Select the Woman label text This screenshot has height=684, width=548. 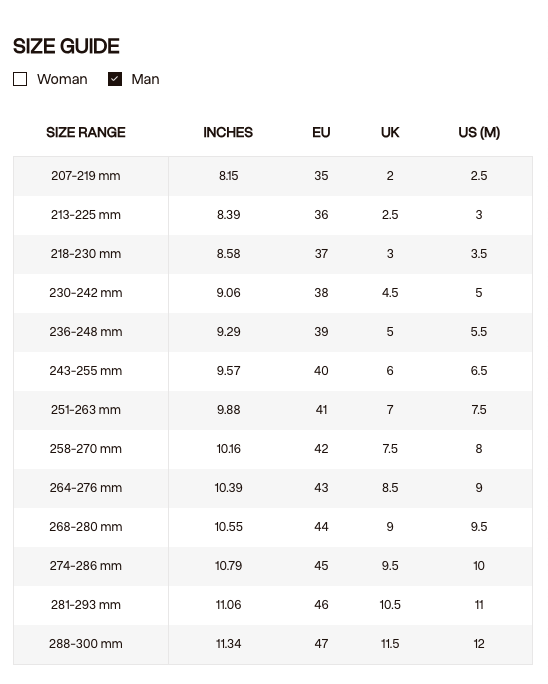[x=62, y=79]
